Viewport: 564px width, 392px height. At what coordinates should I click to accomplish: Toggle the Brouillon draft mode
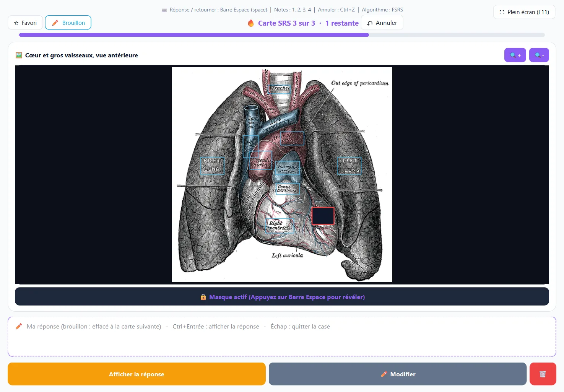click(68, 23)
